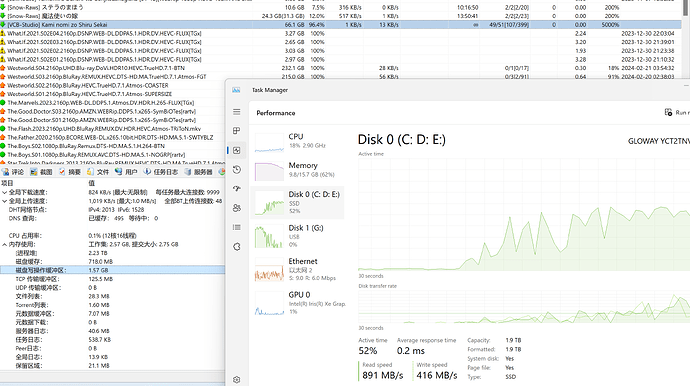
Task: Open Task Manager settings gear icon
Action: [x=237, y=379]
